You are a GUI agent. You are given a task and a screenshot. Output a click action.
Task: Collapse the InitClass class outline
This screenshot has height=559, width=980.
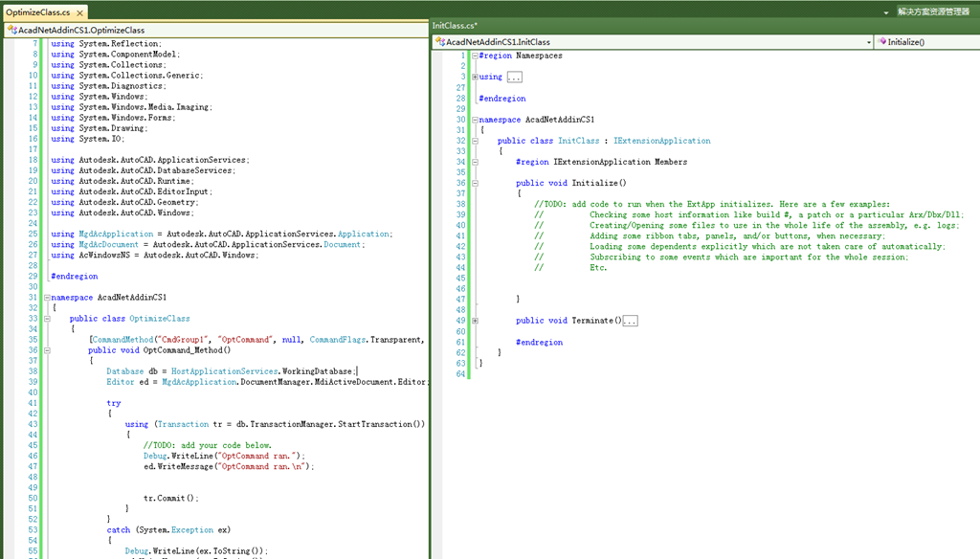coord(475,141)
